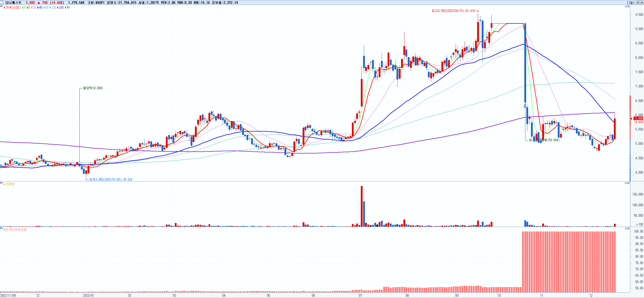Open the 거래량 indicator label settings

pos(10,184)
